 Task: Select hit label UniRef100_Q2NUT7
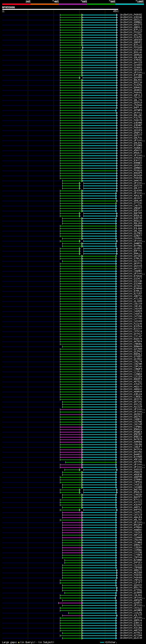131,236
